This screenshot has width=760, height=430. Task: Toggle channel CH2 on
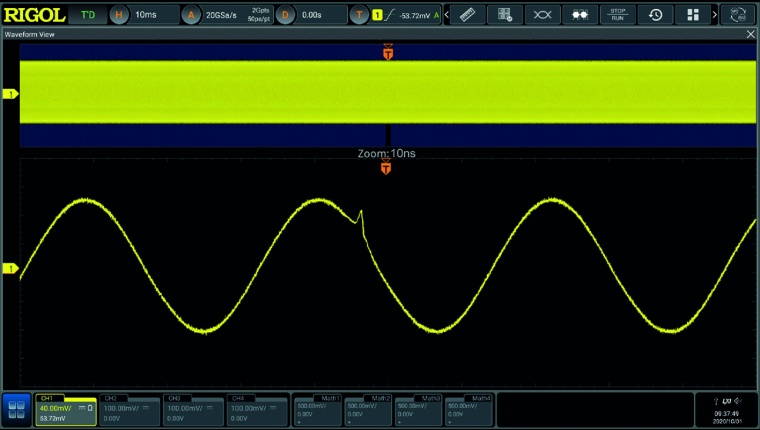(x=130, y=409)
